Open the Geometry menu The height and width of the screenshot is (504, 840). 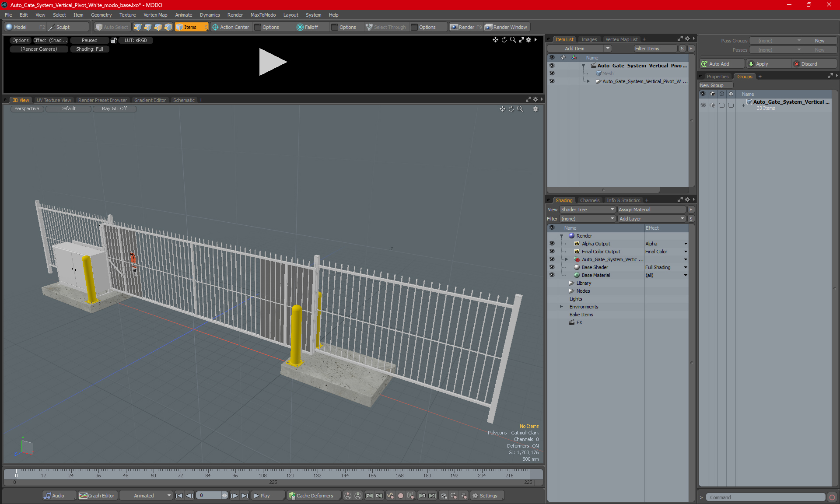(x=101, y=15)
